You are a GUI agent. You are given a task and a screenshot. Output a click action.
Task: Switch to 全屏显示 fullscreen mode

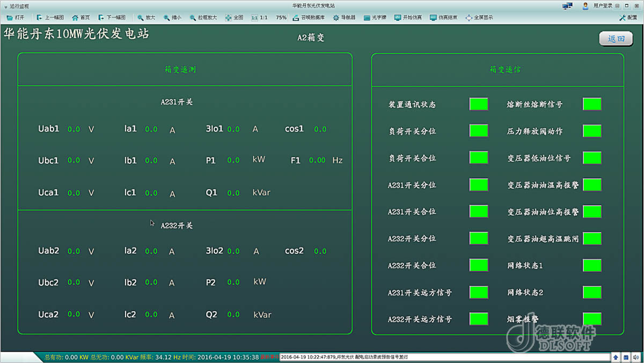pyautogui.click(x=479, y=18)
